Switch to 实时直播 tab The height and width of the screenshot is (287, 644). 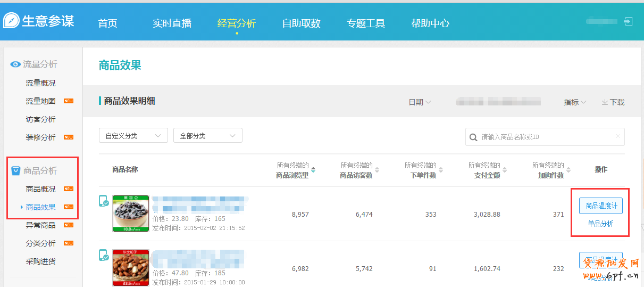click(x=172, y=23)
